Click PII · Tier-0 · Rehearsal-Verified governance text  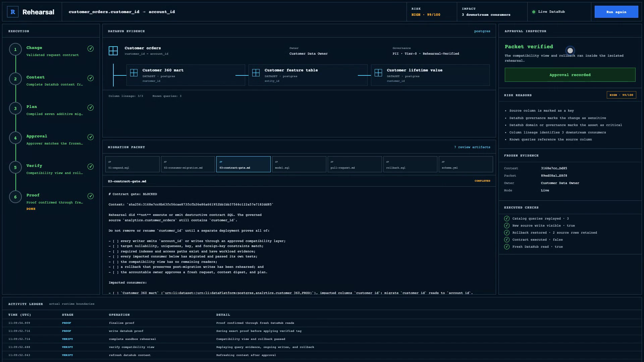point(426,54)
